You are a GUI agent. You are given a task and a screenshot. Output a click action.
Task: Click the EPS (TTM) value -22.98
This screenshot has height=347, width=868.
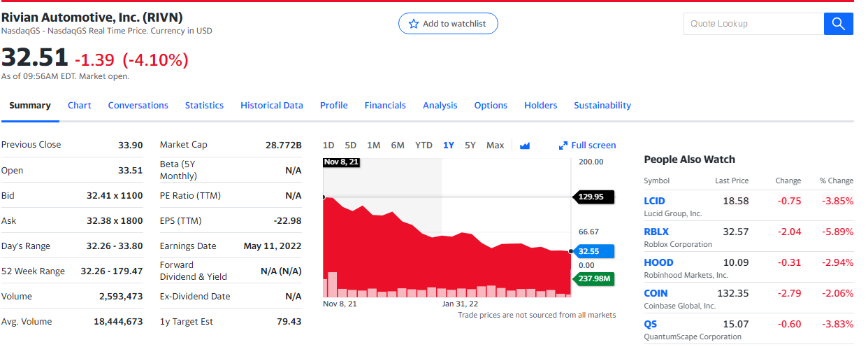[x=288, y=221]
